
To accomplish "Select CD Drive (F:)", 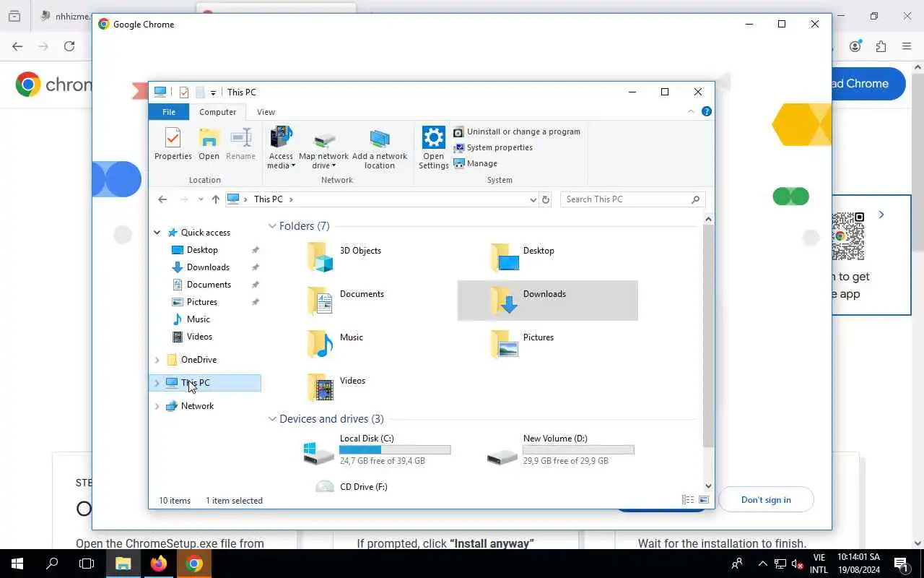I will point(352,486).
